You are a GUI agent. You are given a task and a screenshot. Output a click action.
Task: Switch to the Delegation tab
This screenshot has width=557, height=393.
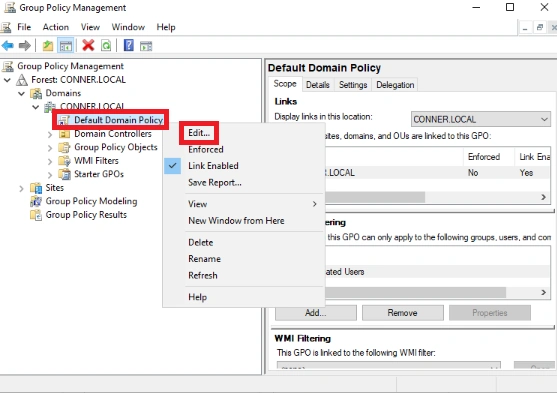pos(395,85)
